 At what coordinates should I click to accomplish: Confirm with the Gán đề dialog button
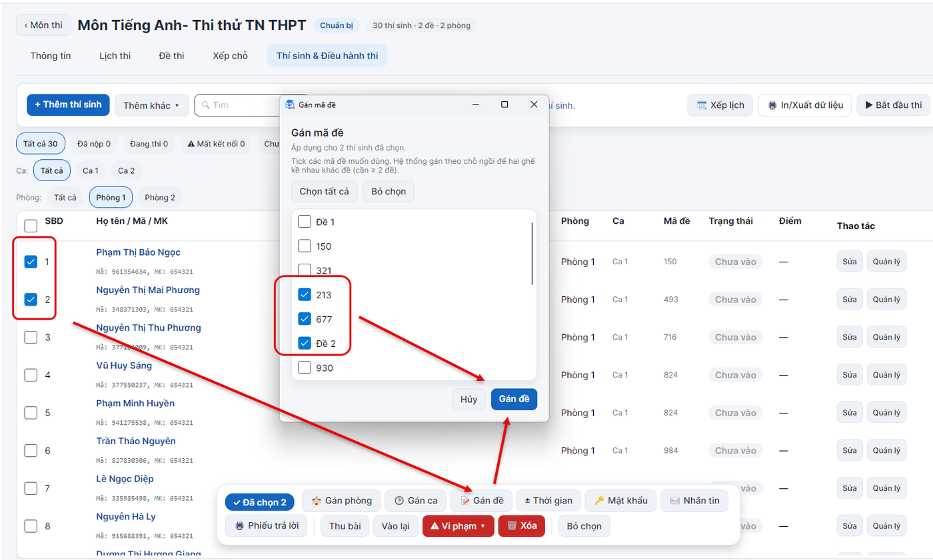click(x=514, y=399)
